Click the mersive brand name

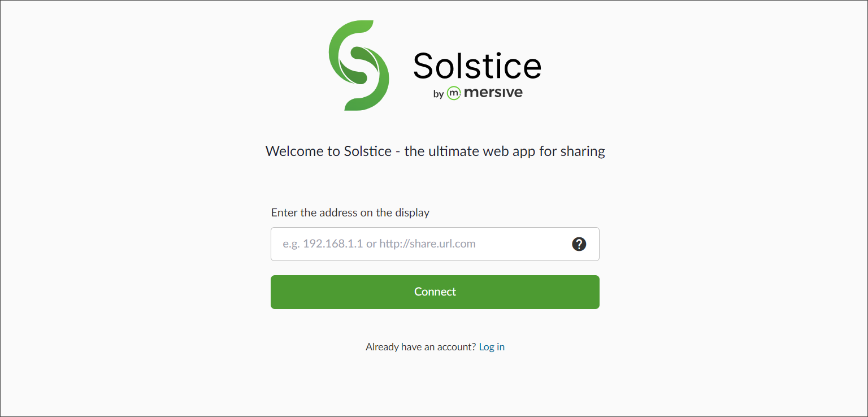[493, 93]
